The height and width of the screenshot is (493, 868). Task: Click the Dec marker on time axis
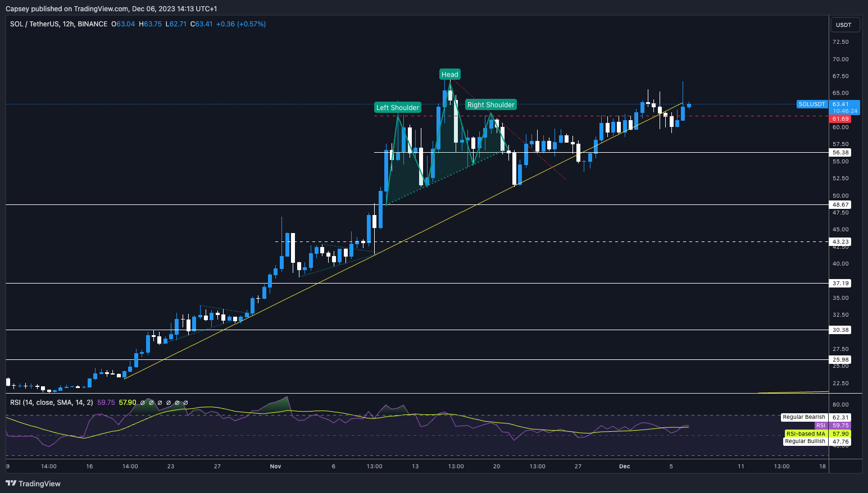[x=624, y=466]
